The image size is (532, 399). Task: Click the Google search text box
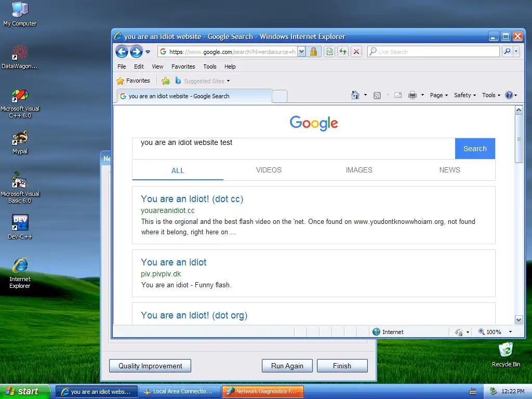pyautogui.click(x=294, y=148)
